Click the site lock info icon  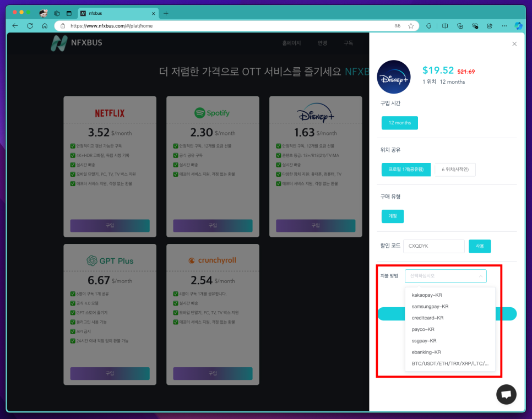tap(63, 26)
